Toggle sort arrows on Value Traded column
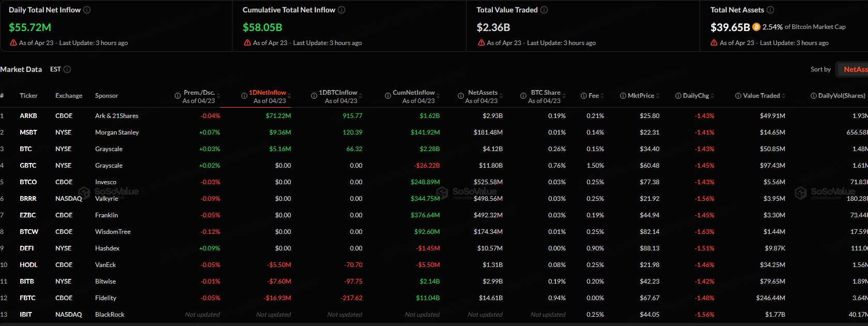 click(784, 96)
